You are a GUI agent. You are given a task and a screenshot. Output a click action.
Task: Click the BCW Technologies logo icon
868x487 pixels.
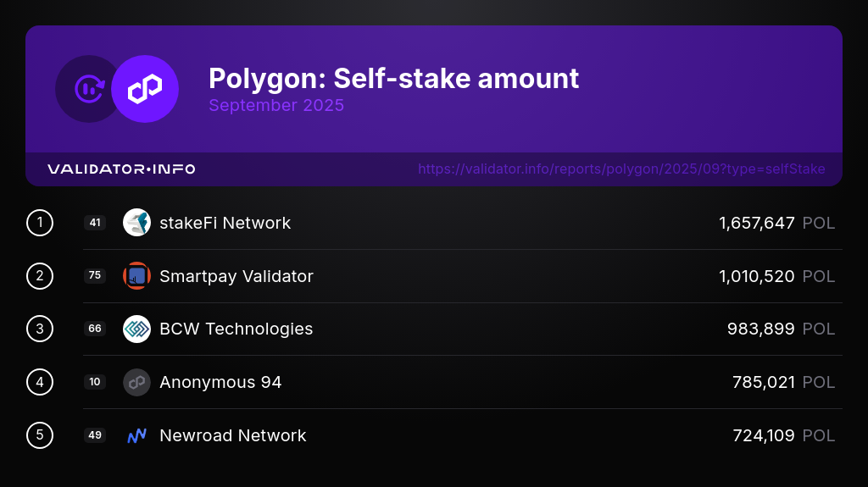click(x=136, y=329)
